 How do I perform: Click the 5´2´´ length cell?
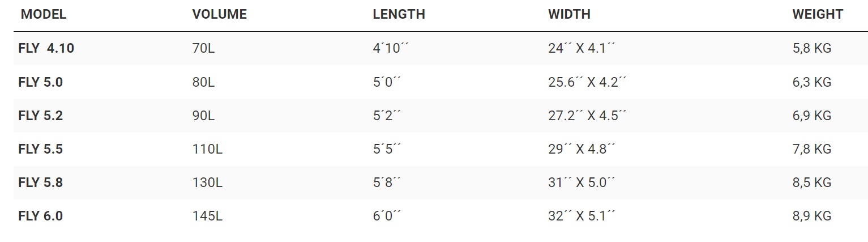pyautogui.click(x=387, y=116)
